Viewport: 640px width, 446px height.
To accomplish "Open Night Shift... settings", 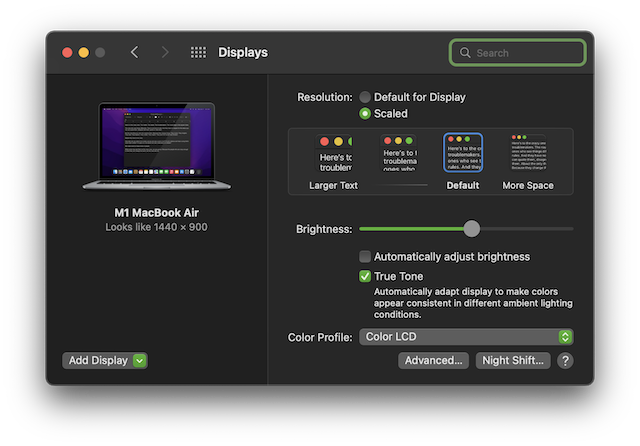I will (513, 361).
